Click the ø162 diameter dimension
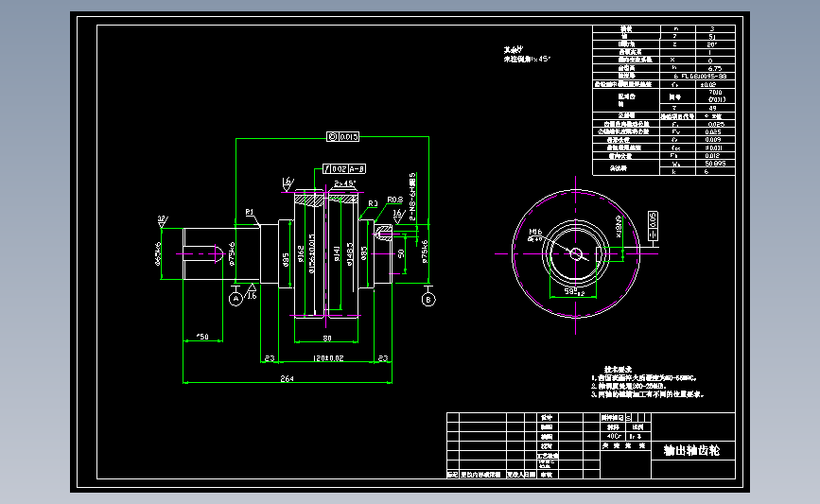The image size is (820, 504). click(301, 253)
